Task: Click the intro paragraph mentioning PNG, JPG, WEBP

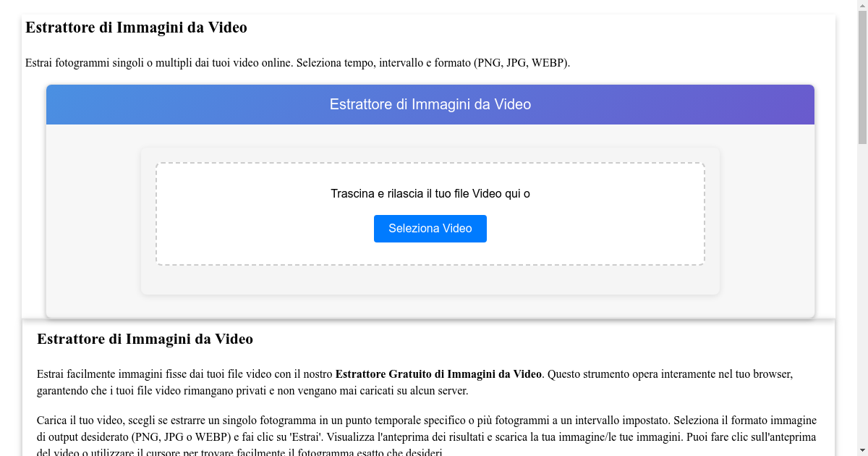Action: (x=297, y=63)
